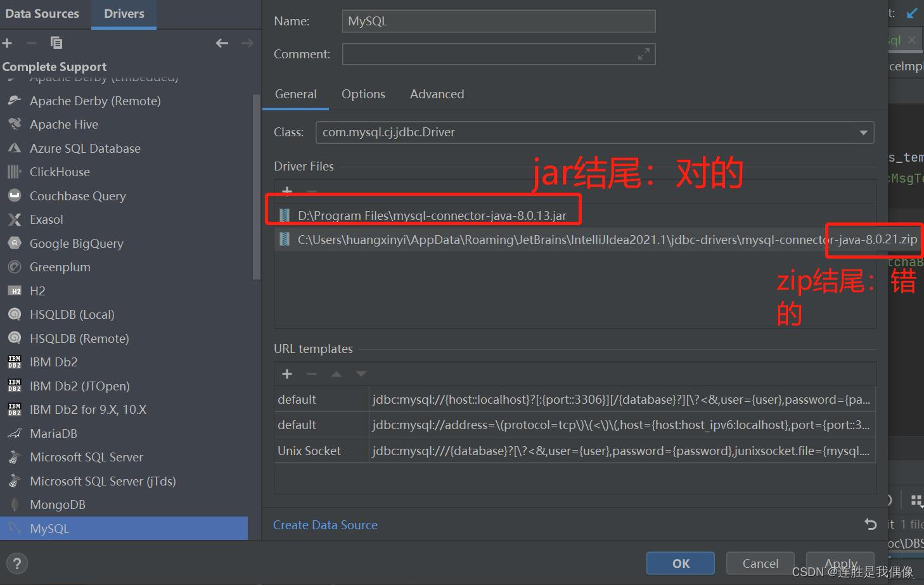Select ClickHouse driver
The width and height of the screenshot is (924, 585).
(x=124, y=172)
